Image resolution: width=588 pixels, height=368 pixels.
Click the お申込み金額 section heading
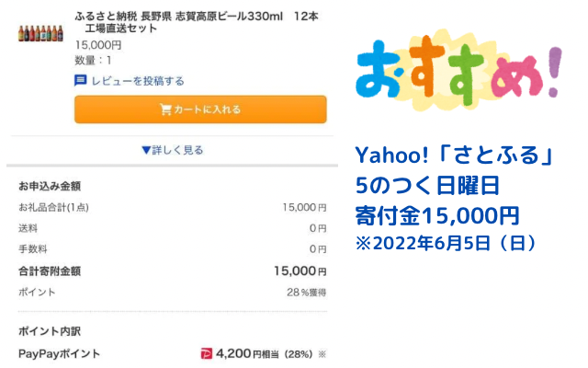50,186
